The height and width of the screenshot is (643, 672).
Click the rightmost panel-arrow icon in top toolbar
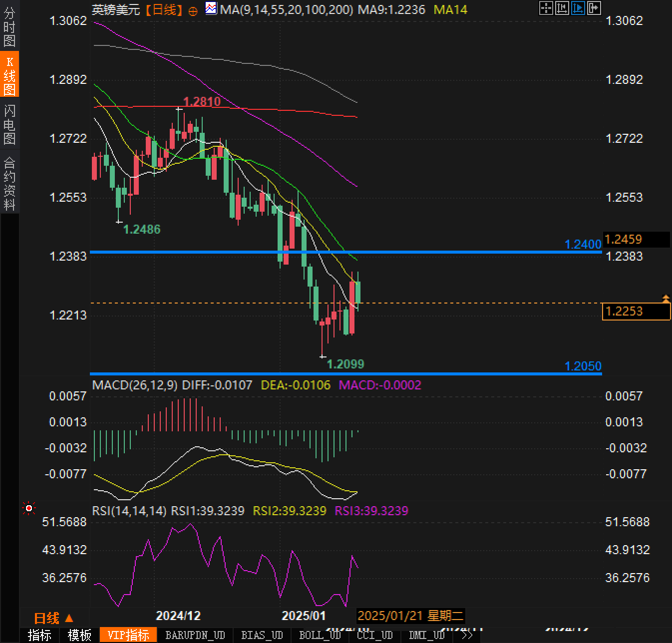click(x=594, y=8)
